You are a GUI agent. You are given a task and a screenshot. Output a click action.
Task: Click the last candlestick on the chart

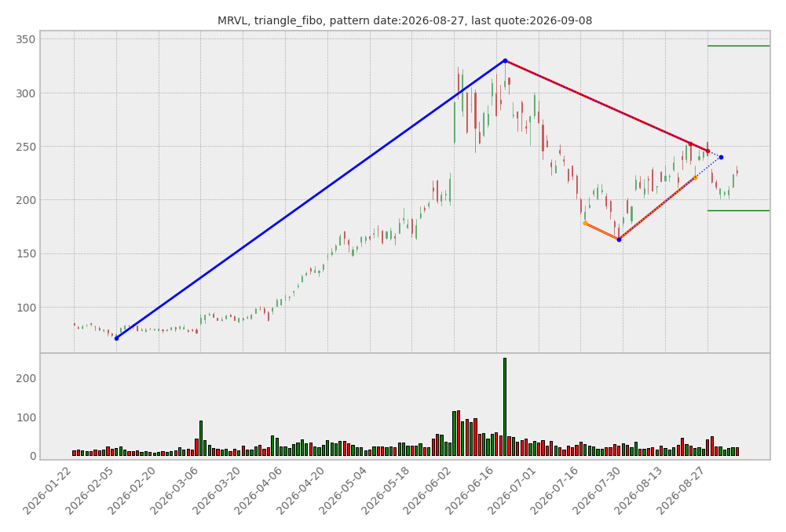pos(737,171)
